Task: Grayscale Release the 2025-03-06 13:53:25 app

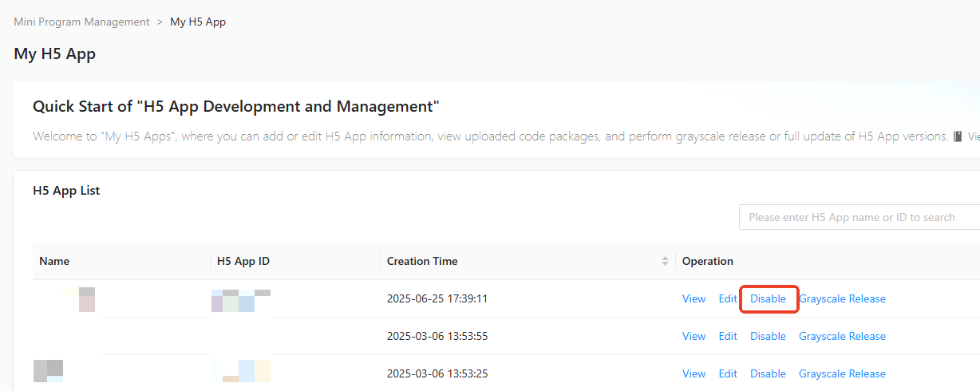Action: (x=842, y=373)
